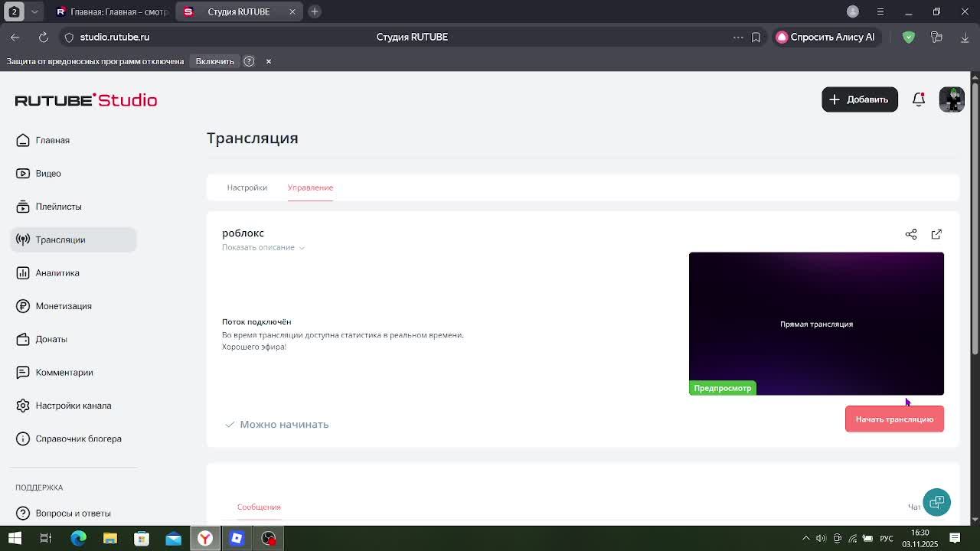Open the Аналитика chart icon

tap(23, 272)
